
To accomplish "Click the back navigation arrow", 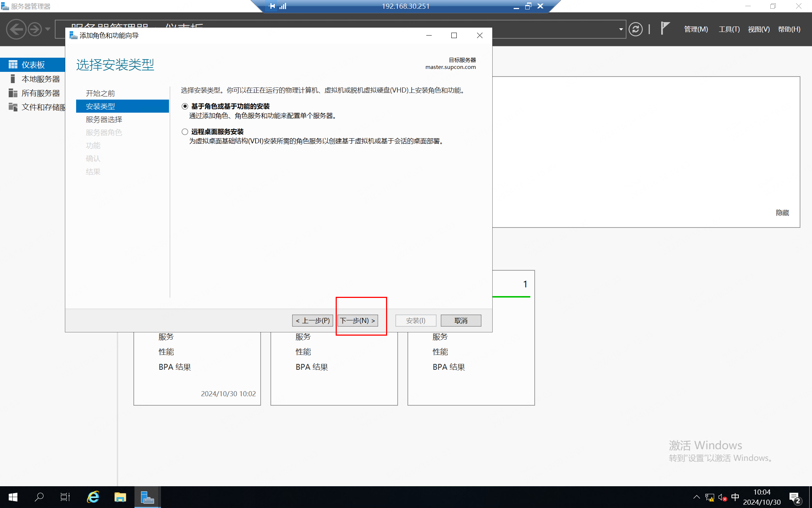I will pos(16,29).
